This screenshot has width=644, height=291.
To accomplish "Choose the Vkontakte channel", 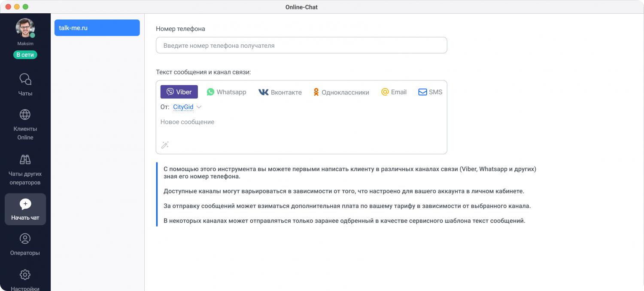I will (x=280, y=92).
